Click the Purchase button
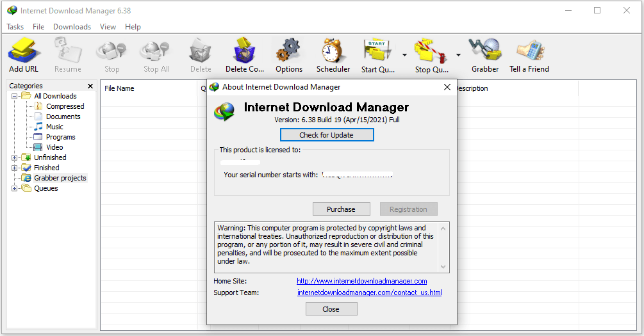Screen dimensions: 644x336 coord(341,209)
